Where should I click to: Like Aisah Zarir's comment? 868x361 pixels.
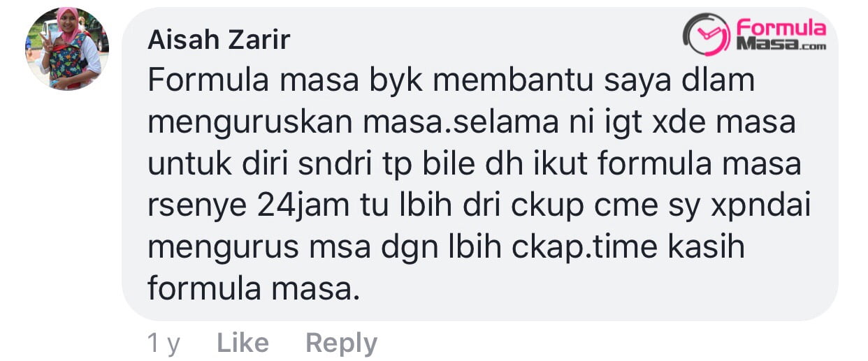pos(243,343)
